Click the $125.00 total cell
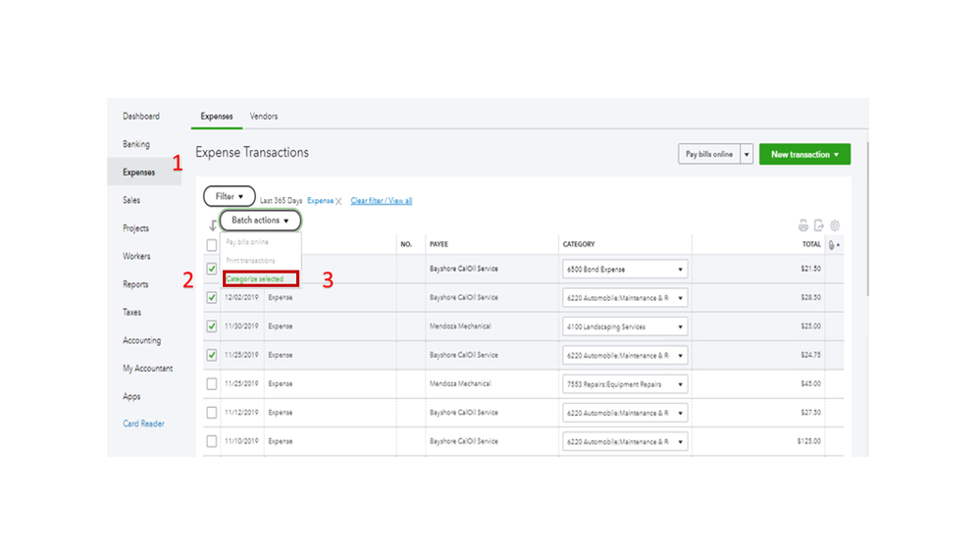Screen dimensions: 980x551 pos(808,441)
